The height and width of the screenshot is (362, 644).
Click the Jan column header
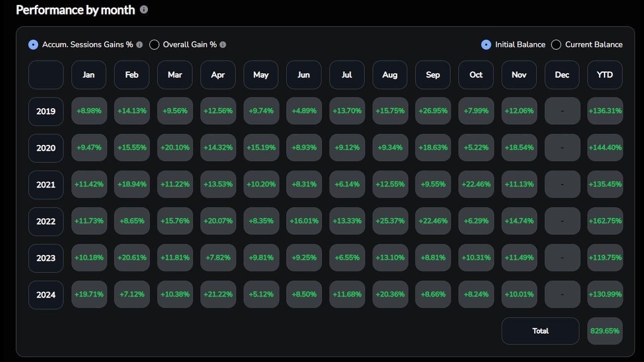click(x=89, y=75)
